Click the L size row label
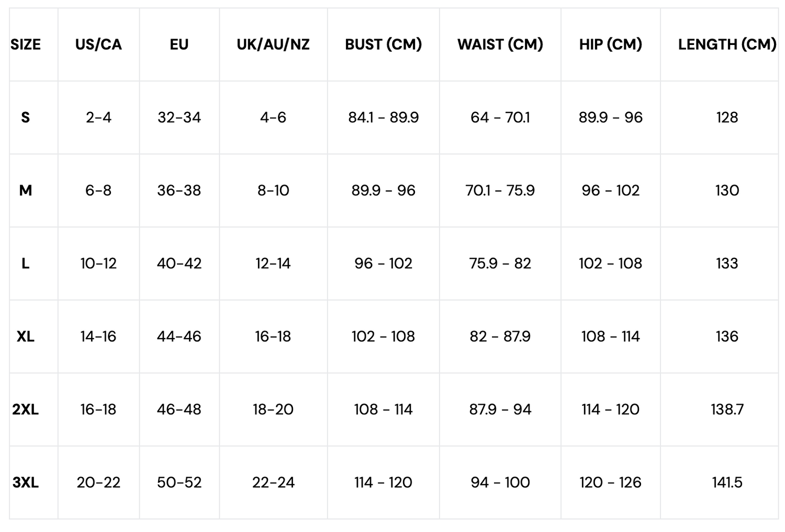This screenshot has height=532, width=785. [x=26, y=263]
